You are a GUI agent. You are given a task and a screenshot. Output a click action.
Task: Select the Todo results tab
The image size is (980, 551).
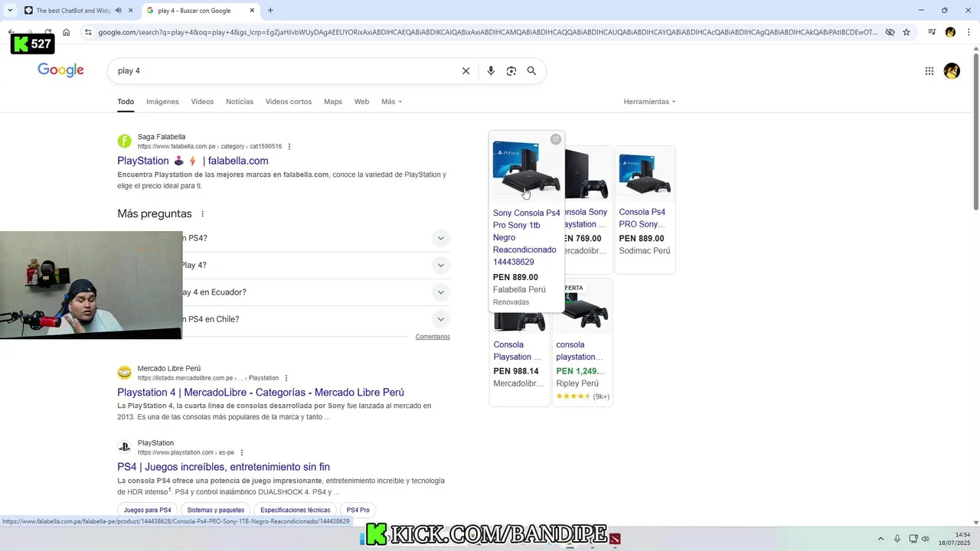[x=126, y=102]
